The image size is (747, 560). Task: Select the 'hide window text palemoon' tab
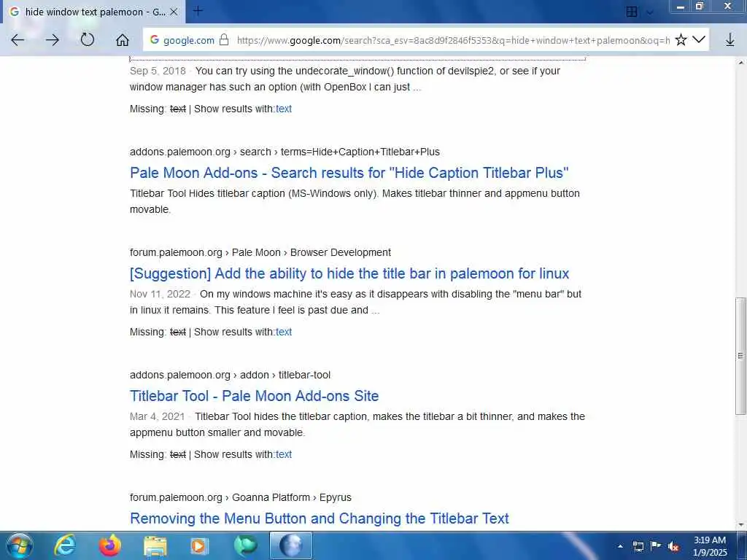click(x=94, y=12)
